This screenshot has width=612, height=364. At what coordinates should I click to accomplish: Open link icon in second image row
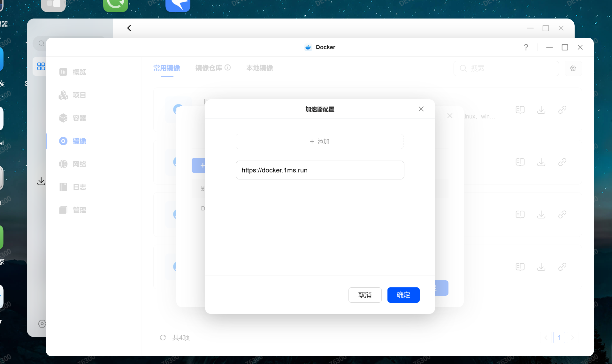click(562, 162)
